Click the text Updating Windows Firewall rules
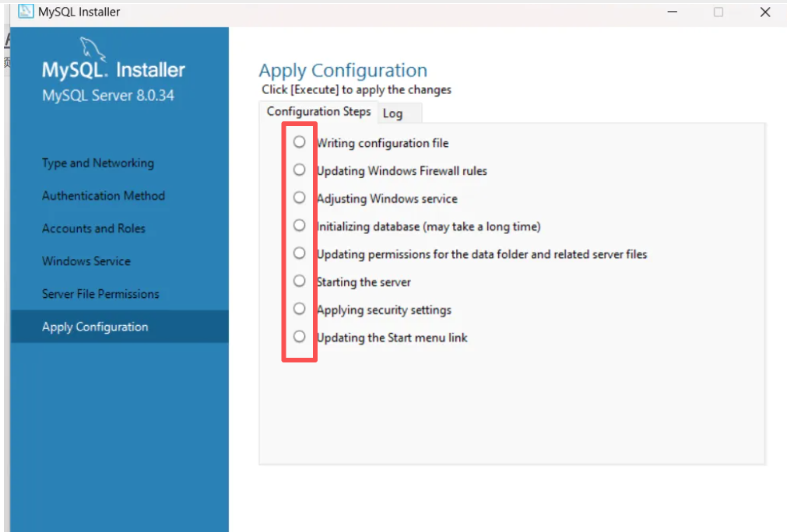Image resolution: width=787 pixels, height=532 pixels. 402,171
